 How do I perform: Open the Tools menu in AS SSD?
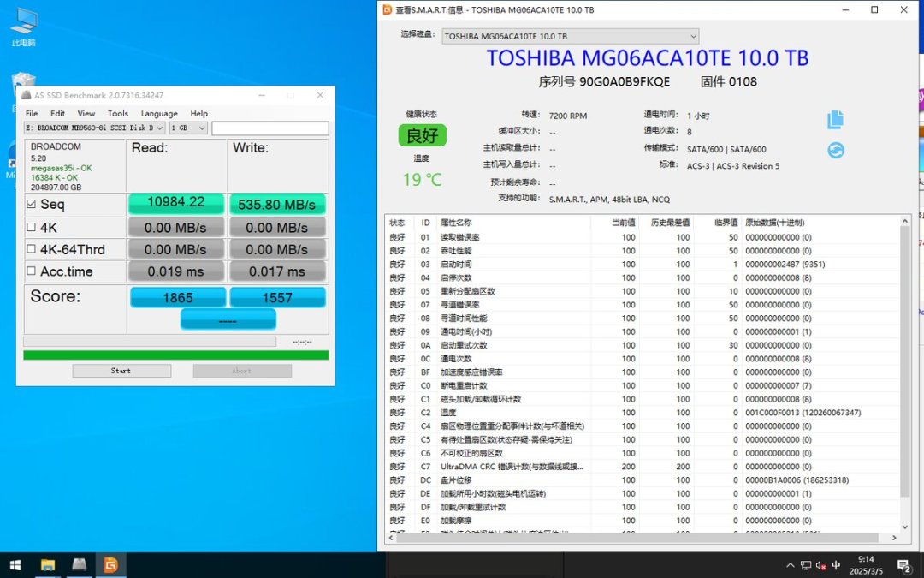click(118, 113)
